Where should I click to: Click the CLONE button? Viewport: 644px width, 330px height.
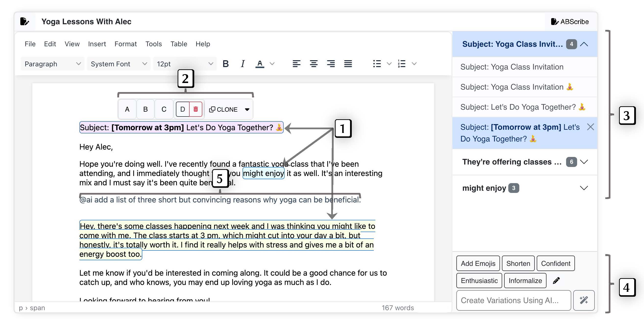223,109
